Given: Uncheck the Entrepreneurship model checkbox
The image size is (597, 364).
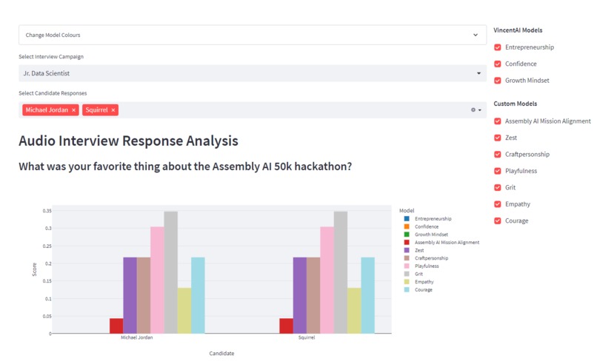Looking at the screenshot, I should coord(498,47).
